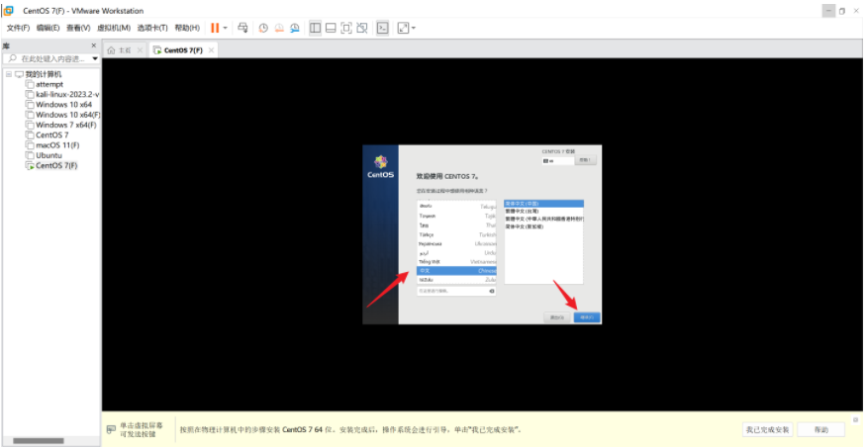868x447 pixels.
Task: Click the console view icon in toolbar
Action: (x=382, y=28)
